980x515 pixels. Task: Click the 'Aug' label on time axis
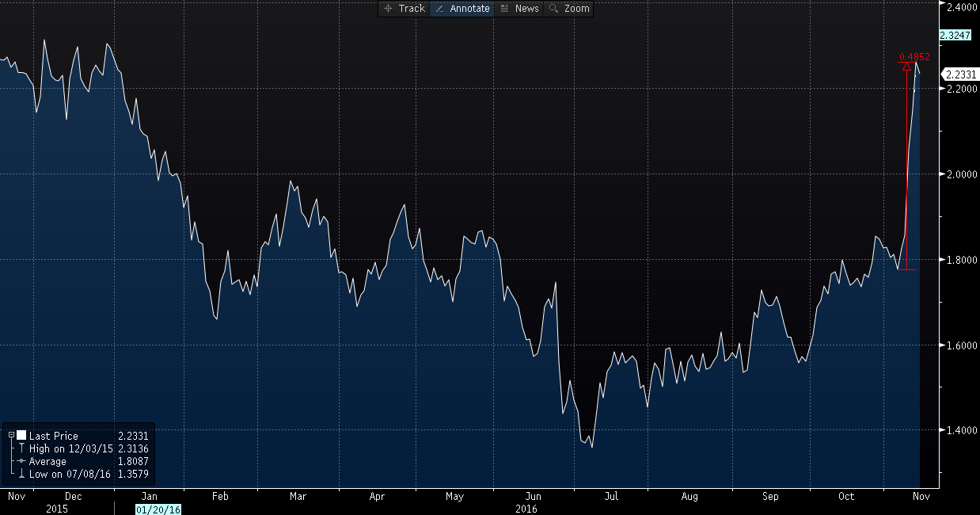point(689,497)
